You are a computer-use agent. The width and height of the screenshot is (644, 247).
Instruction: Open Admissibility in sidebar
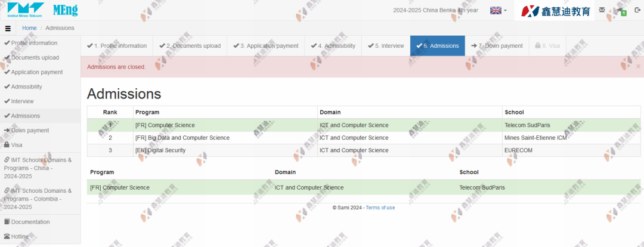(41, 87)
